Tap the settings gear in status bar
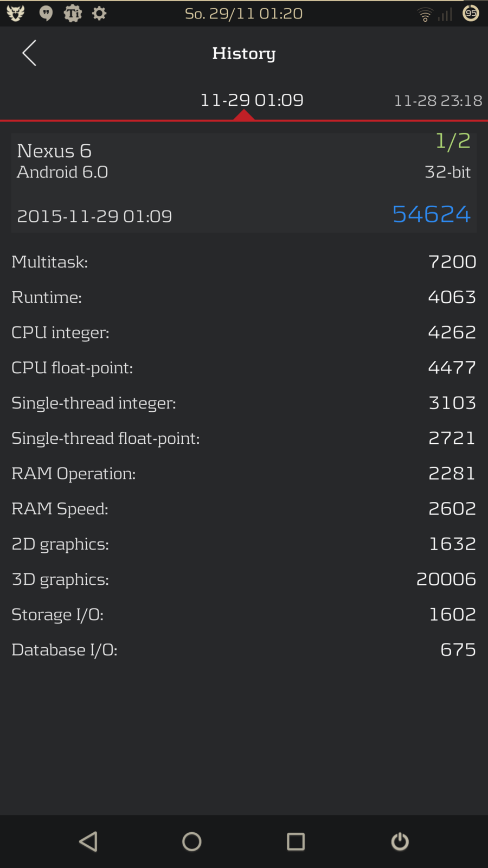The height and width of the screenshot is (868, 488). tap(99, 13)
